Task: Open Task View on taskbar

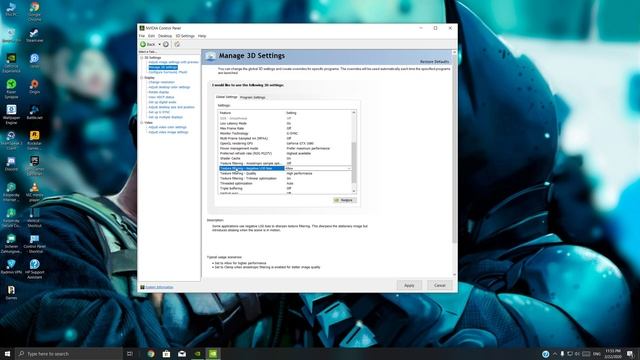Action: click(x=130, y=354)
